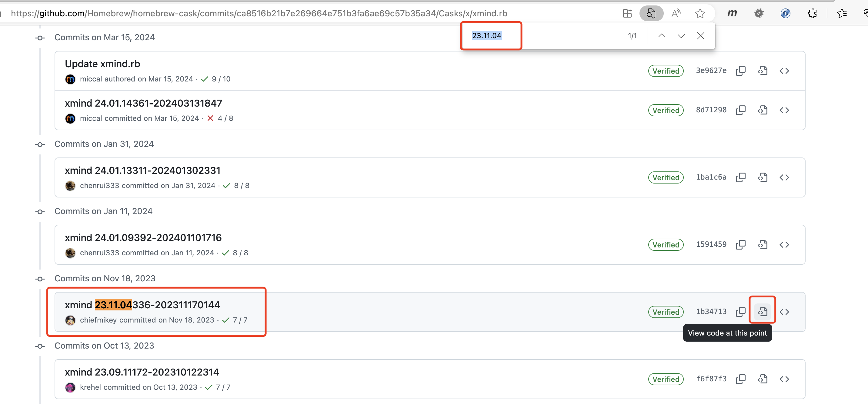Open chiefmikey author profile link

pos(98,320)
